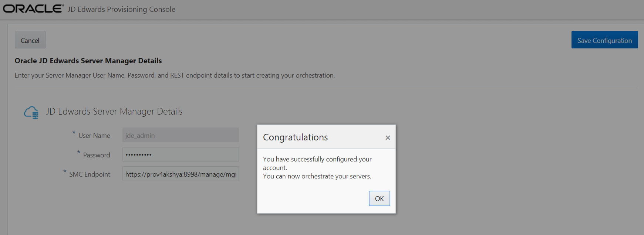Click Save Configuration button
Image resolution: width=644 pixels, height=235 pixels.
pos(604,40)
